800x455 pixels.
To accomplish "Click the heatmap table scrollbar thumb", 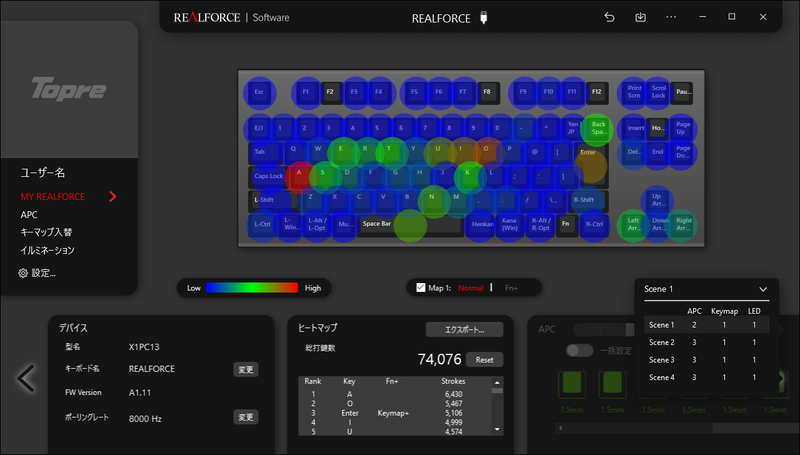I will point(497,391).
